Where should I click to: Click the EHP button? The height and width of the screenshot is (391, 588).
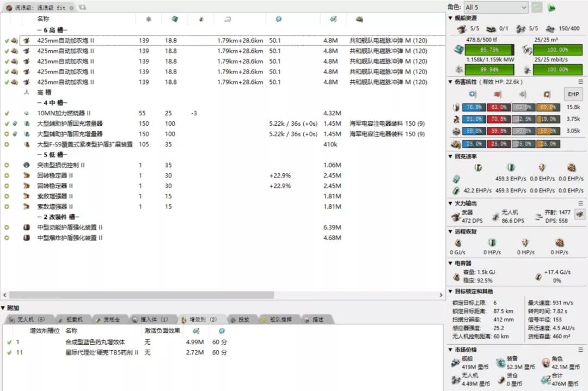coord(572,94)
